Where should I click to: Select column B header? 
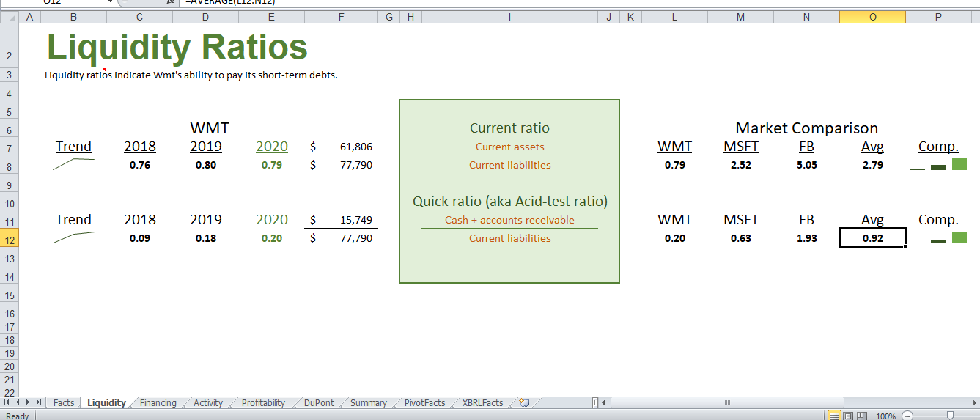(73, 16)
